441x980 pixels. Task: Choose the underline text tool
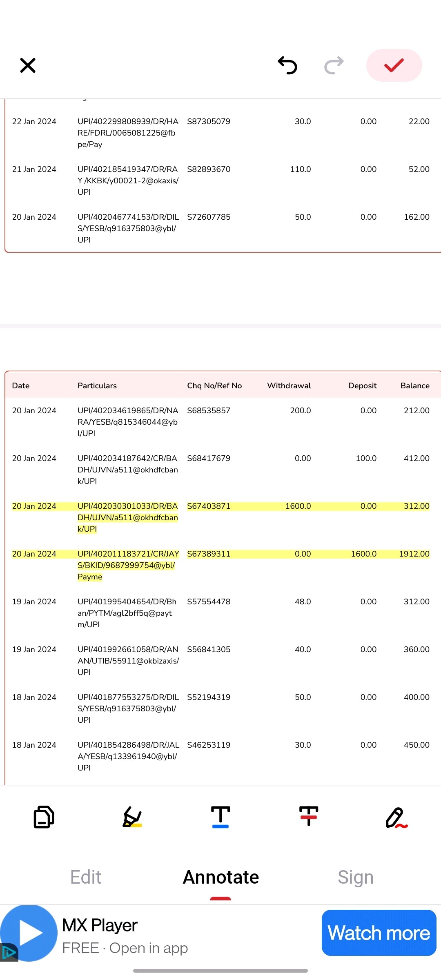[220, 817]
